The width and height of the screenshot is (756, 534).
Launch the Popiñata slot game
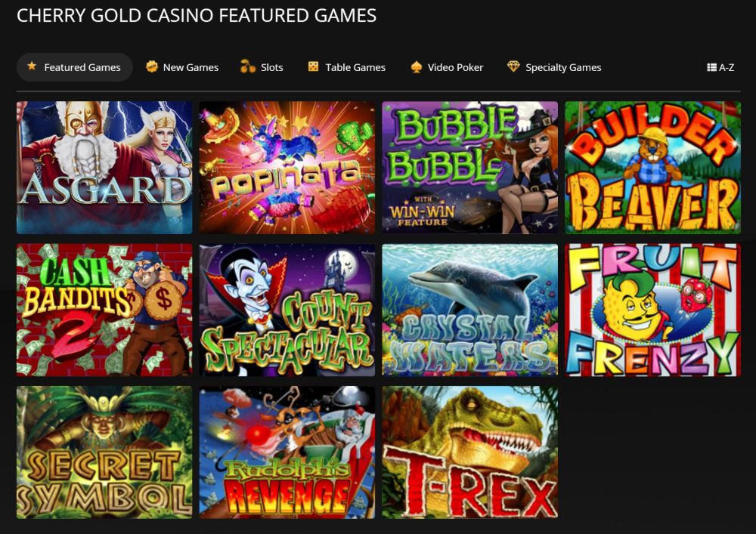point(287,168)
